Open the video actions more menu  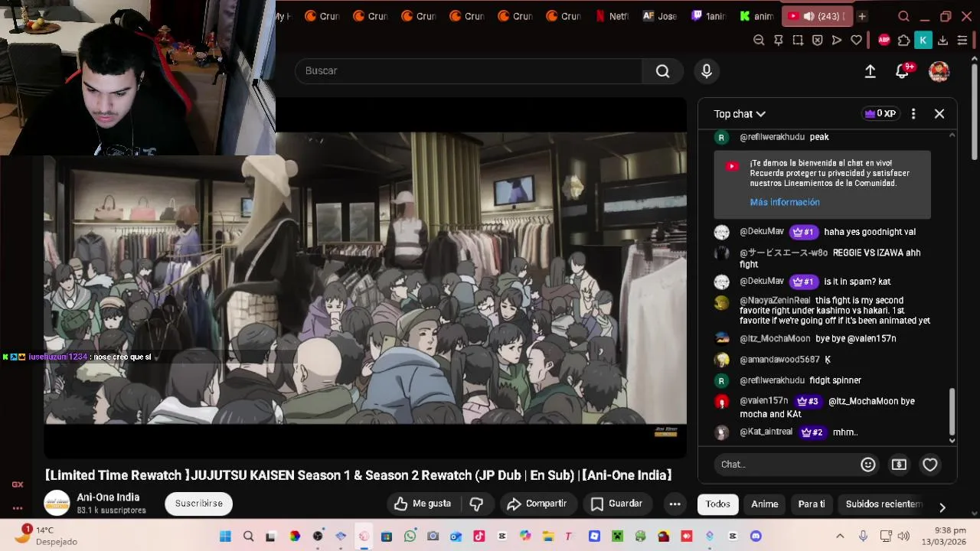[675, 504]
